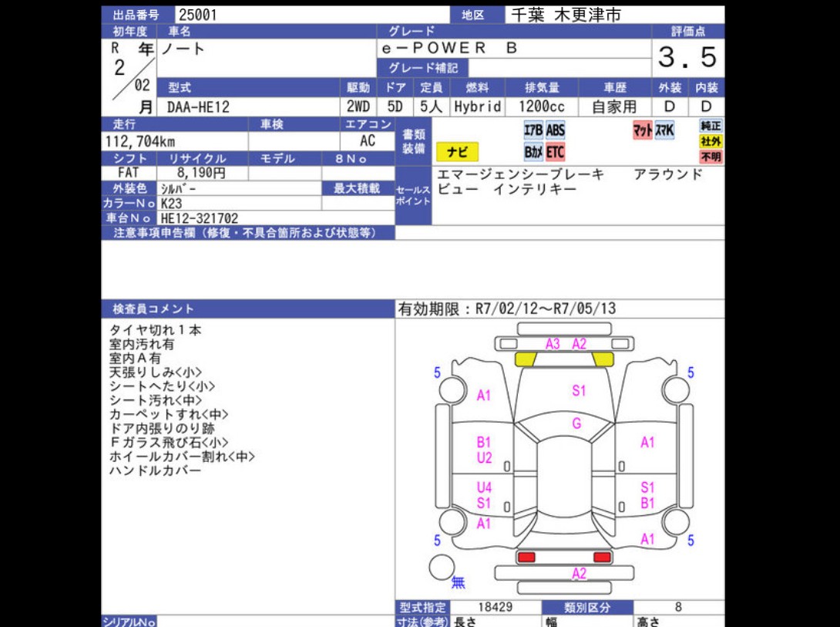Click the comment ドア内張りのり跡

(x=162, y=428)
